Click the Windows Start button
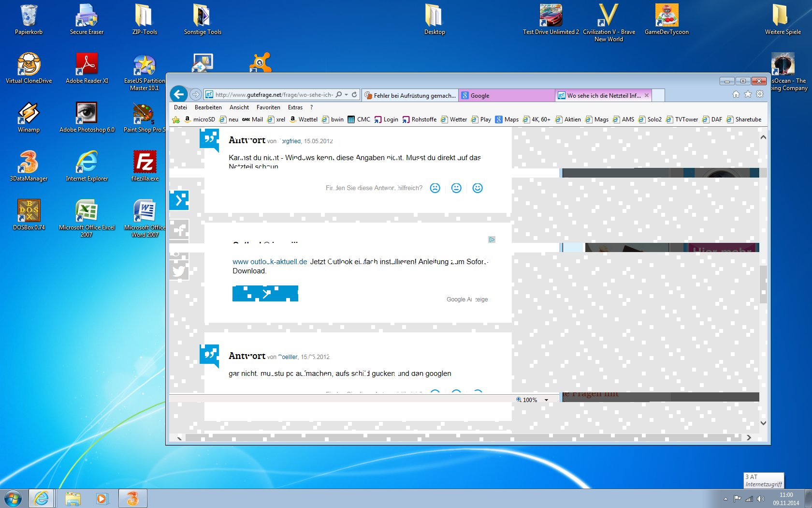The image size is (812, 508). (x=13, y=498)
